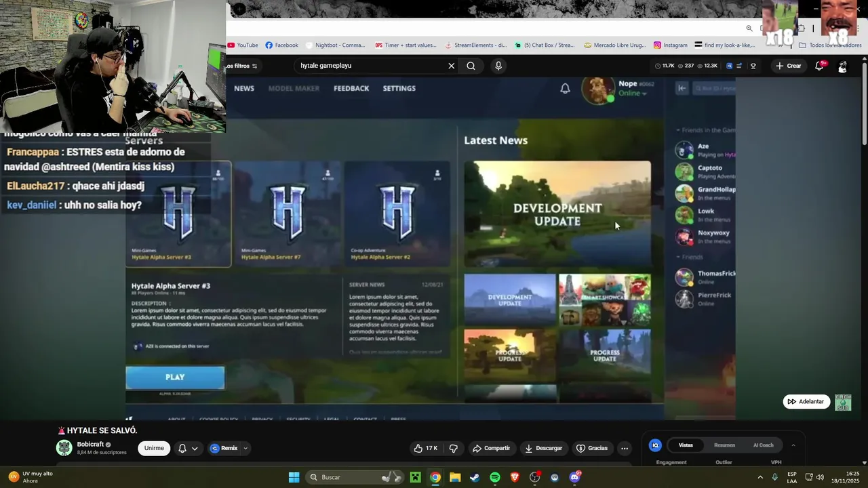Click the Nope profile avatar
Viewport: 868px width, 488px height.
coord(598,91)
